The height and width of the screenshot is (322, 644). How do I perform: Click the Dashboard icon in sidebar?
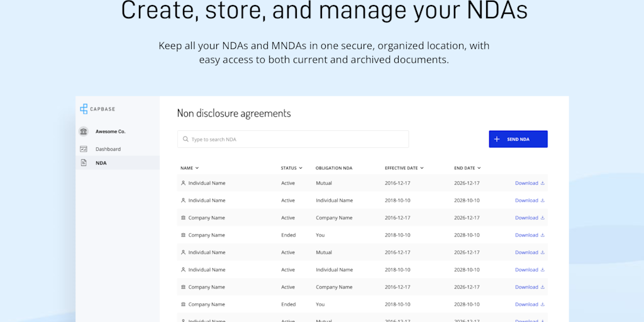(84, 149)
